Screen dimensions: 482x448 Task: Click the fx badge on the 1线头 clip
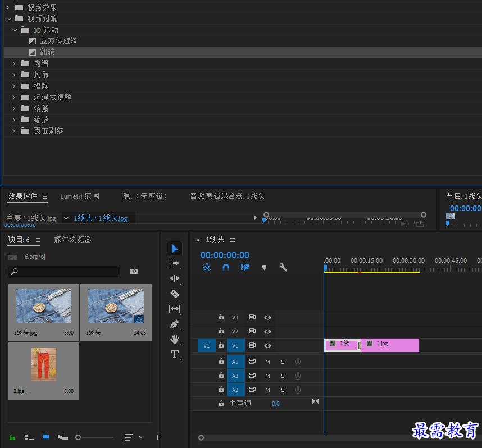click(333, 344)
